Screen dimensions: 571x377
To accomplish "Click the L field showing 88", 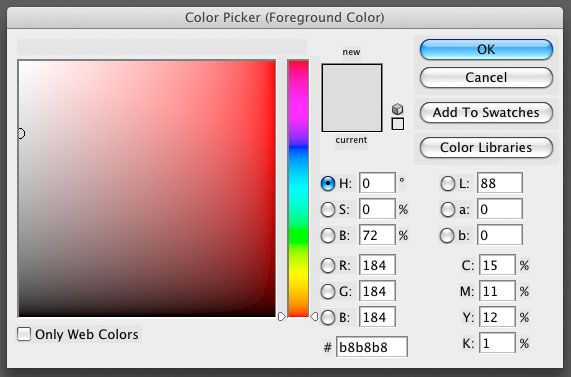I will [x=500, y=183].
